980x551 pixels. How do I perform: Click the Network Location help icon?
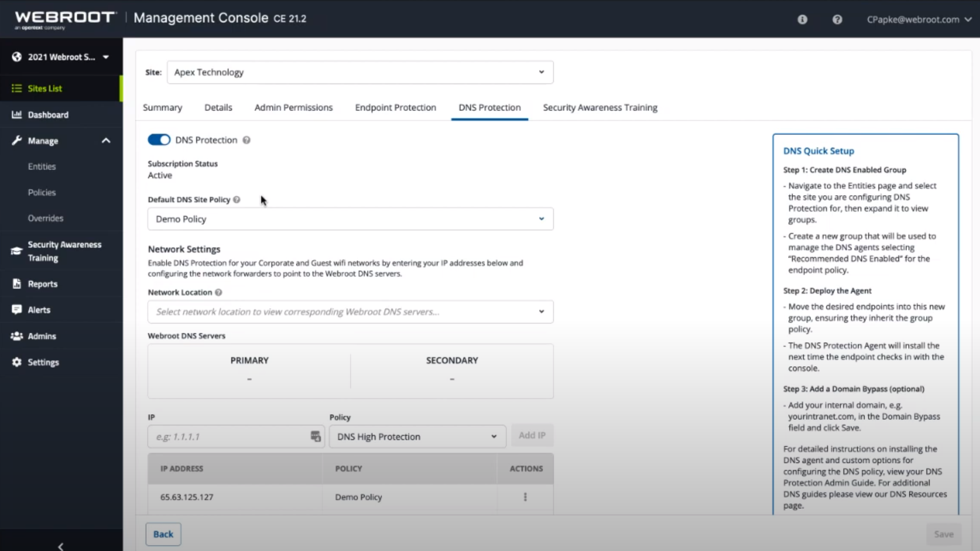click(x=218, y=292)
